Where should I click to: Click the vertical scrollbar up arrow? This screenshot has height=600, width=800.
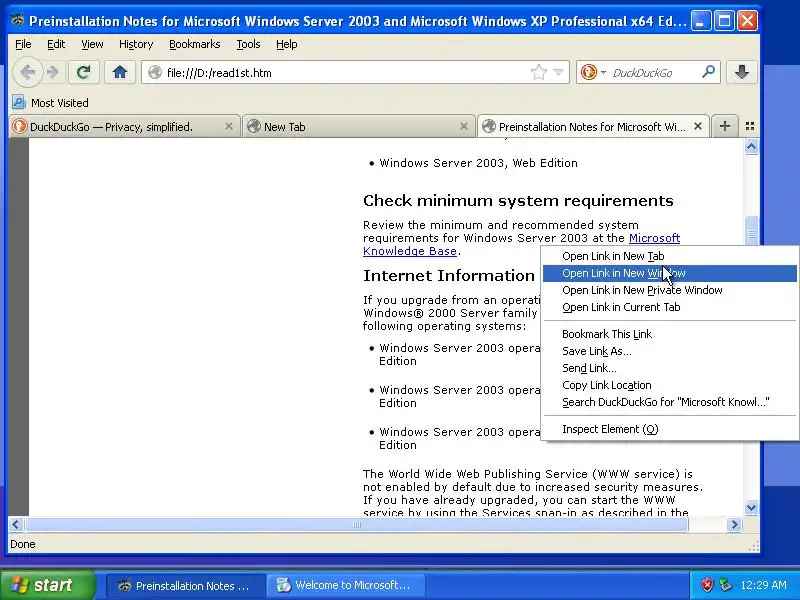click(751, 147)
